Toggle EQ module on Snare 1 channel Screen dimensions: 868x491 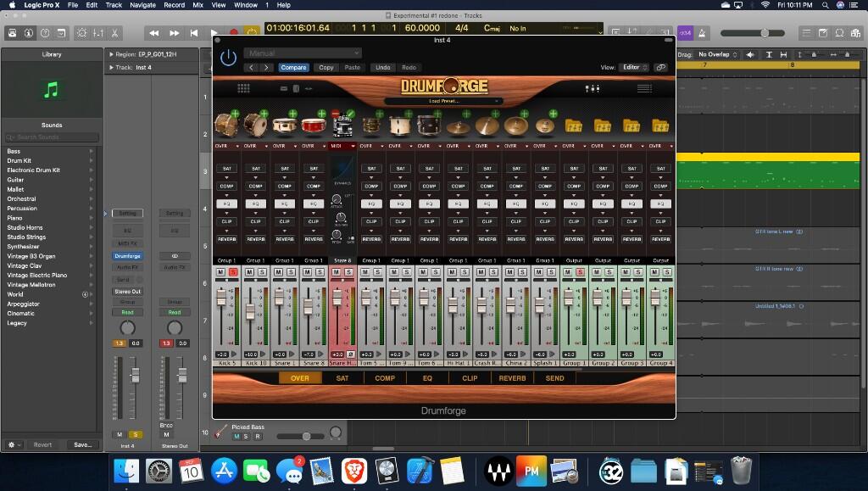coord(285,204)
